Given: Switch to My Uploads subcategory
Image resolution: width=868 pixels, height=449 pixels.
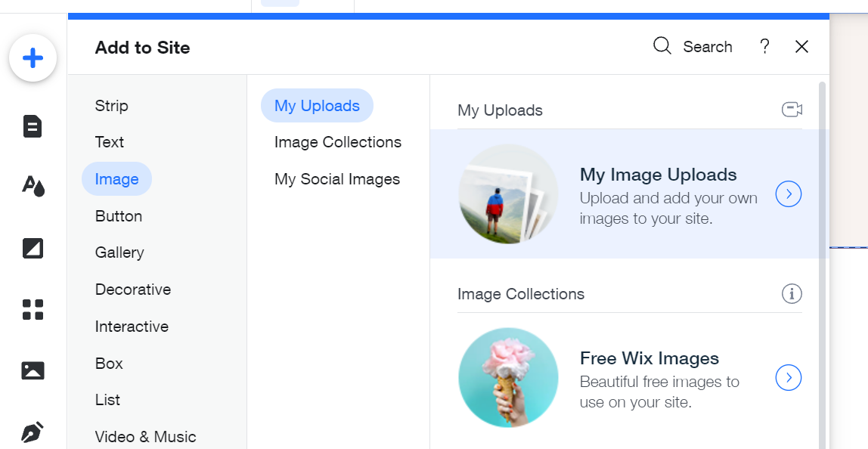Looking at the screenshot, I should pyautogui.click(x=318, y=105).
